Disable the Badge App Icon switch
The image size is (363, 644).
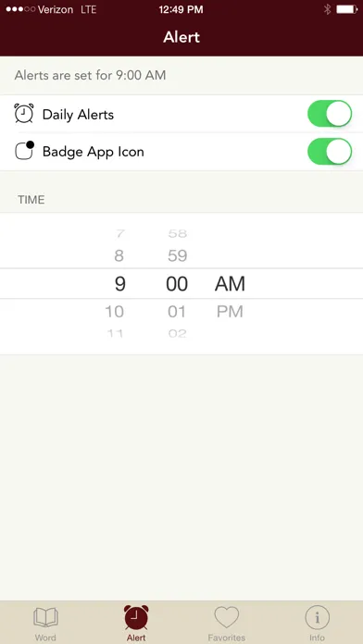(330, 151)
